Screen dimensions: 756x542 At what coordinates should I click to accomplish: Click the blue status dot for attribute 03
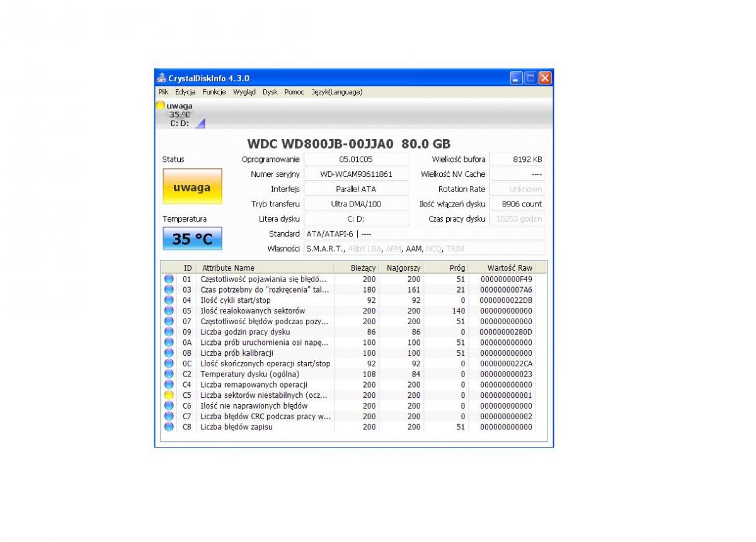click(x=169, y=290)
